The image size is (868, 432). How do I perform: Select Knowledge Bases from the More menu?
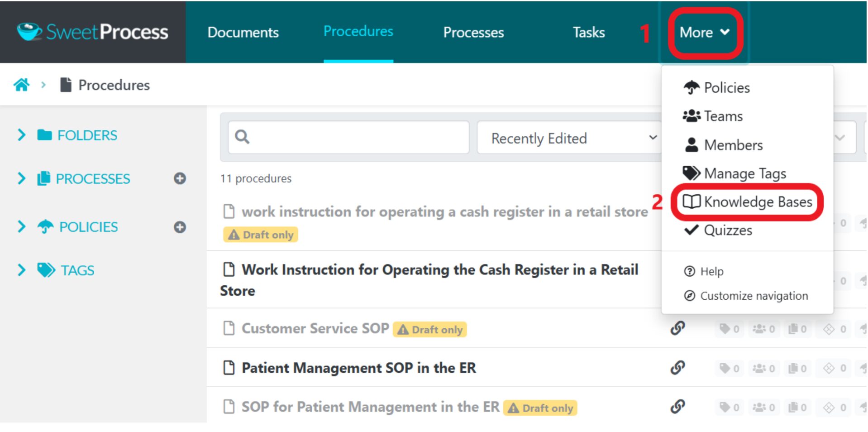[x=747, y=202]
